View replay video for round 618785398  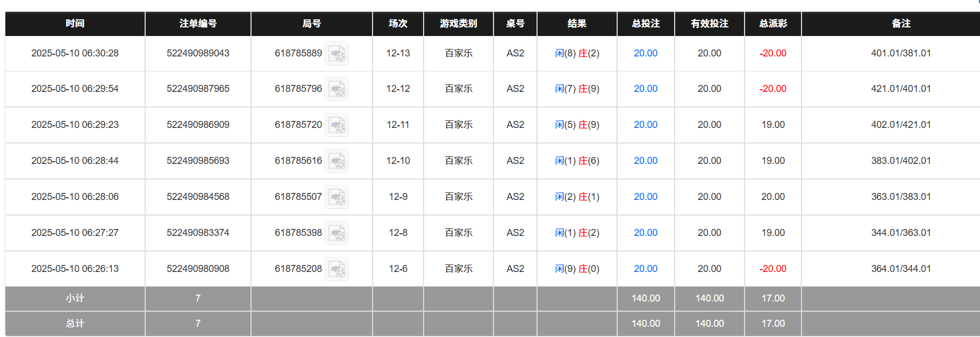point(337,233)
